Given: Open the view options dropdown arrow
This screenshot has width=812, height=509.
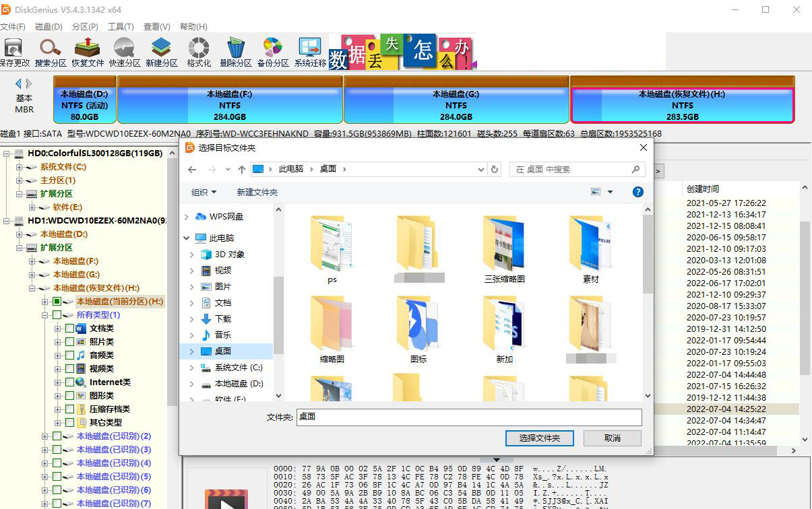Looking at the screenshot, I should click(611, 192).
